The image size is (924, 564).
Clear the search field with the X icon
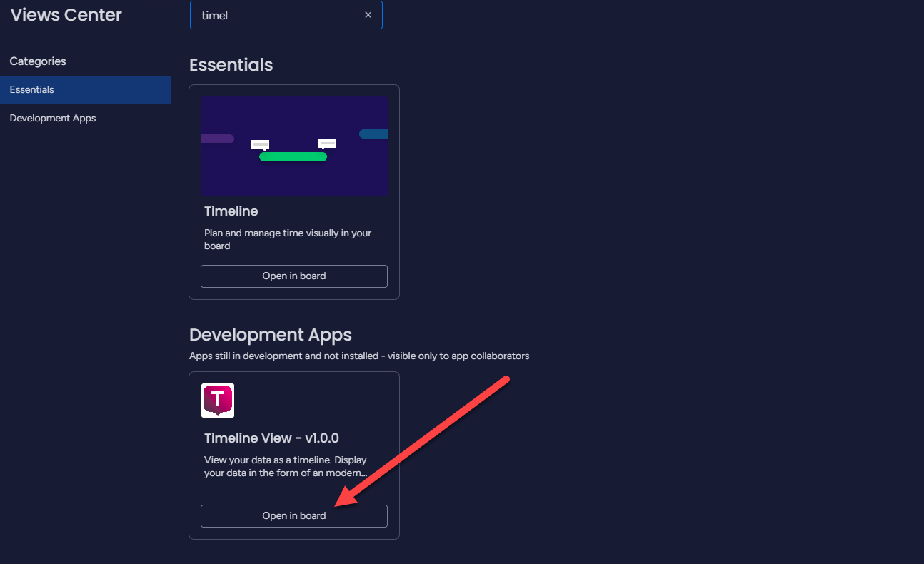pos(368,15)
